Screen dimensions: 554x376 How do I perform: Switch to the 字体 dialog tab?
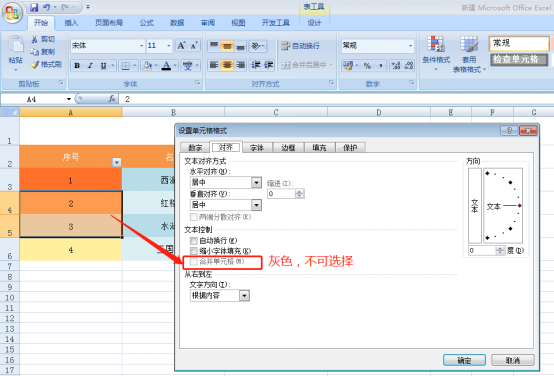click(257, 147)
